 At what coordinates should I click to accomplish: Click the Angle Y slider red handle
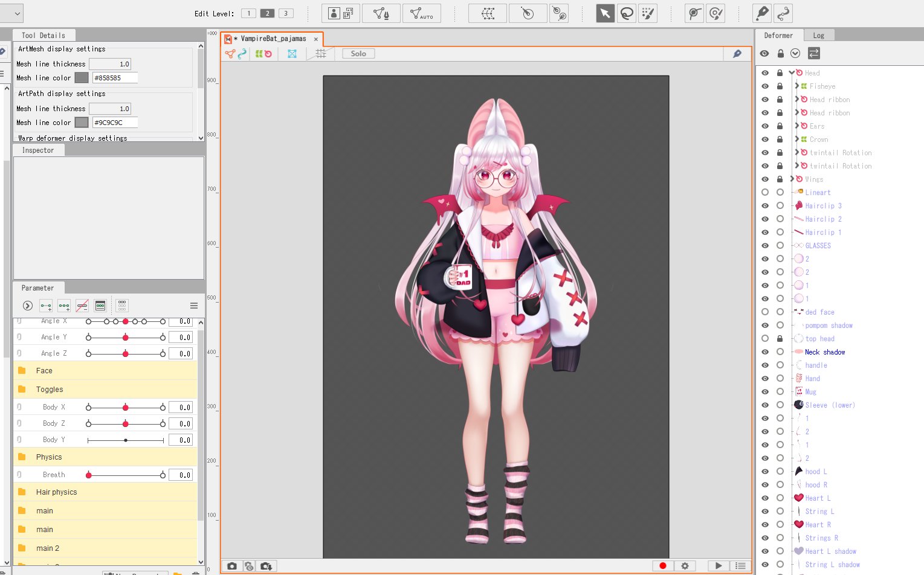coord(126,337)
